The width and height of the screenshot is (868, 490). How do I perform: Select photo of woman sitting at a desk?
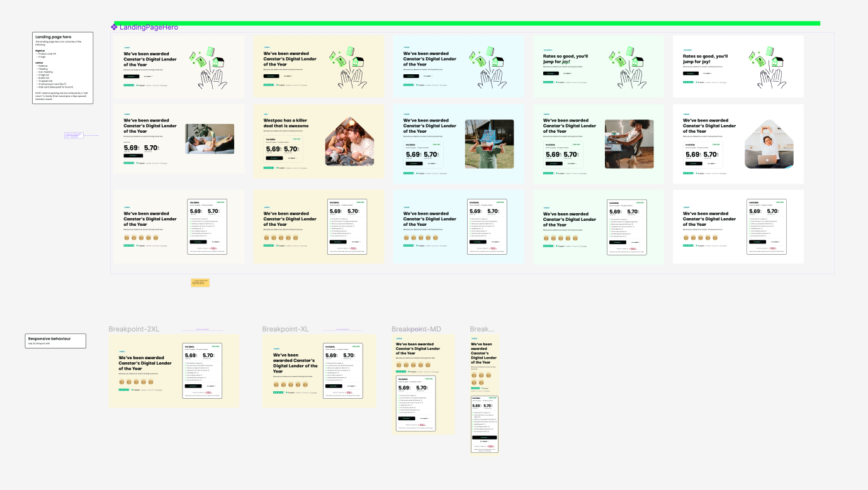629,144
